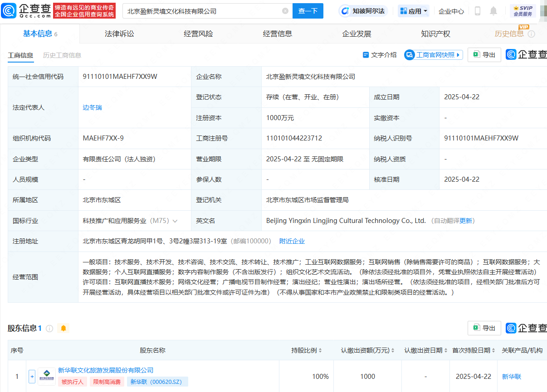
Task: Click 附近企业 link
Action: pos(292,241)
